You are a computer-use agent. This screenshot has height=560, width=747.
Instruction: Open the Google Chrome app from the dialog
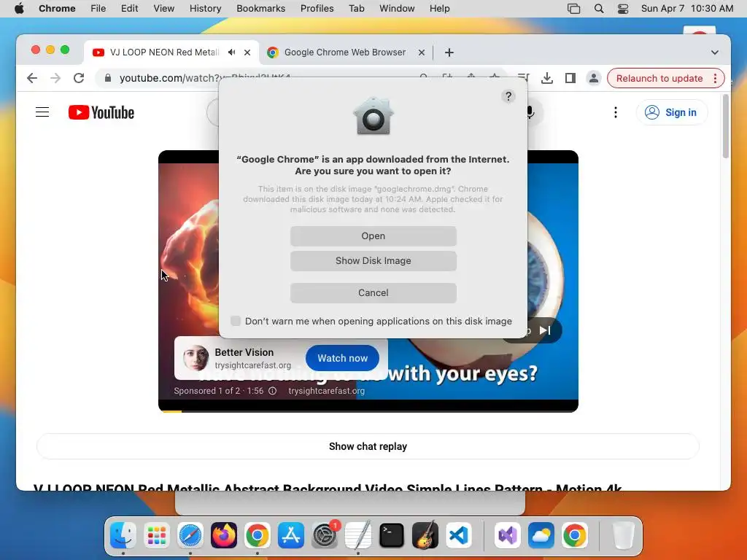[x=373, y=236]
